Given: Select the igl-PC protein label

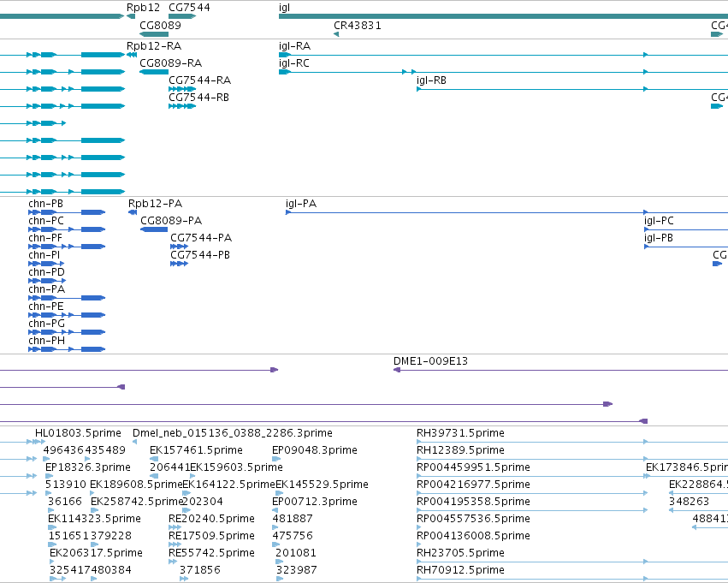Looking at the screenshot, I should point(659,221).
